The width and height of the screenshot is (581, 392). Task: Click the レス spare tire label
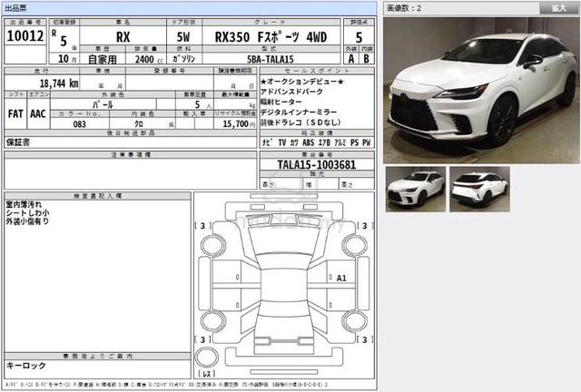206,374
